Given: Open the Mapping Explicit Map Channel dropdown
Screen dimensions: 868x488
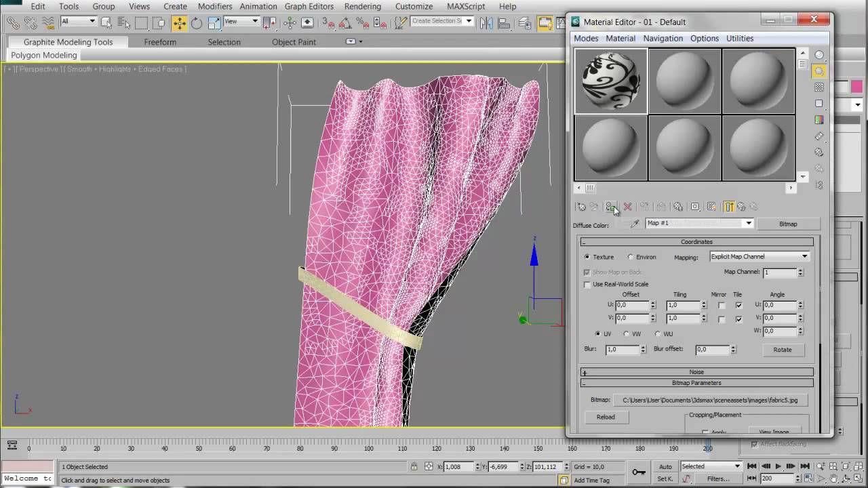Looking at the screenshot, I should point(759,257).
